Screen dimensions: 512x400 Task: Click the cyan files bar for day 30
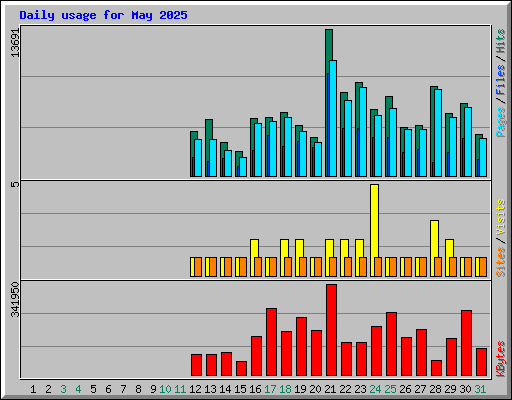(468, 142)
